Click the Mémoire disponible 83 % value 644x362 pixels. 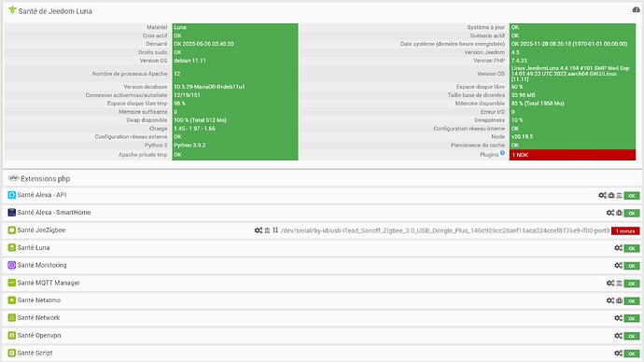pyautogui.click(x=538, y=103)
